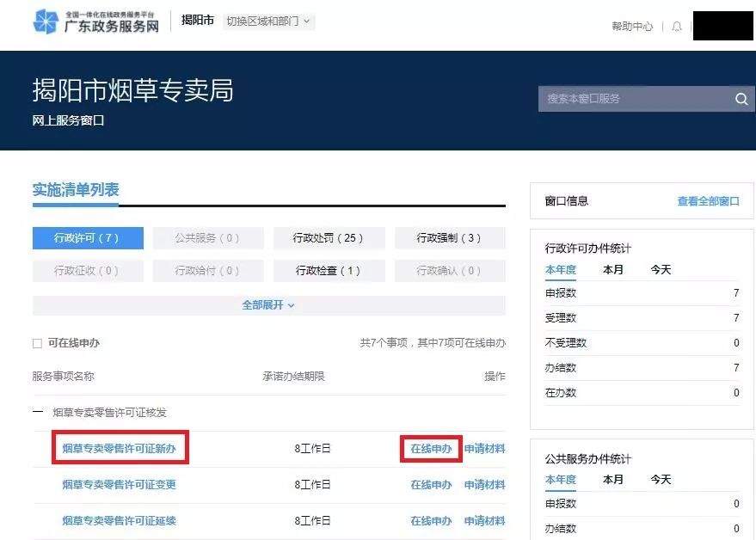
Task: Select the 行政检查 (1) tab
Action: pyautogui.click(x=329, y=271)
